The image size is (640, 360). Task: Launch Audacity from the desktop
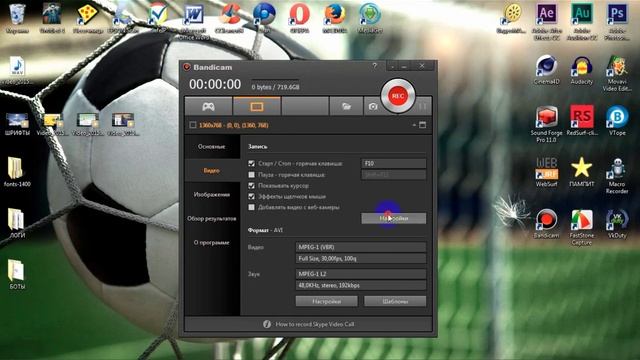582,70
